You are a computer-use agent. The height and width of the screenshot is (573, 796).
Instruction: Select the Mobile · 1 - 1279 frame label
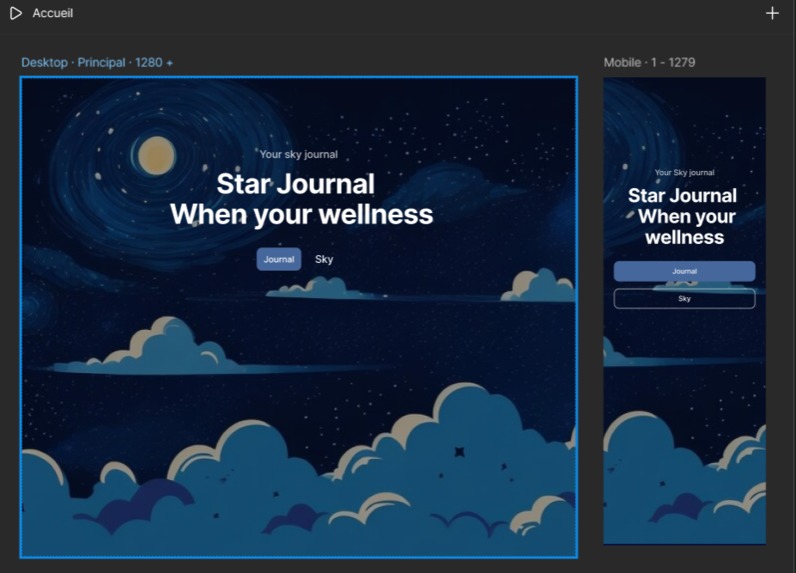[x=649, y=62]
